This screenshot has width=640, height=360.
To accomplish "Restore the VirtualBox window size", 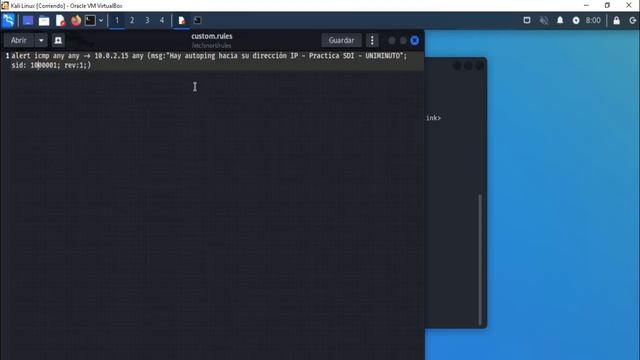I will coord(607,5).
